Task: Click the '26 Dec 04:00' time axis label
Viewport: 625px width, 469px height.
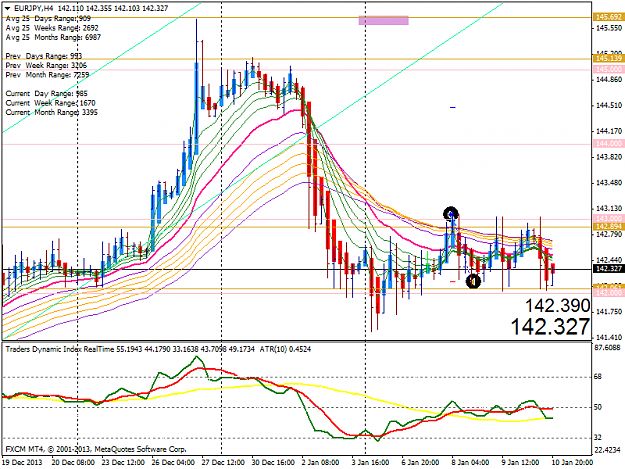Action: pos(173,462)
